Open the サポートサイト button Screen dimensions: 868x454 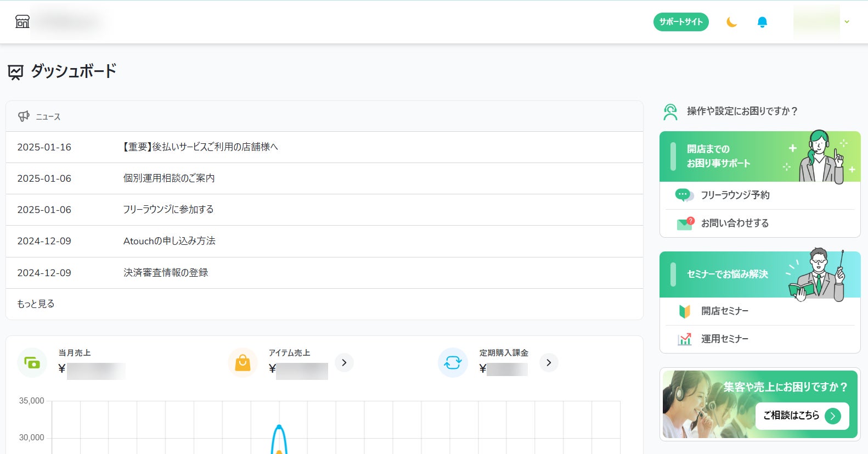[681, 22]
